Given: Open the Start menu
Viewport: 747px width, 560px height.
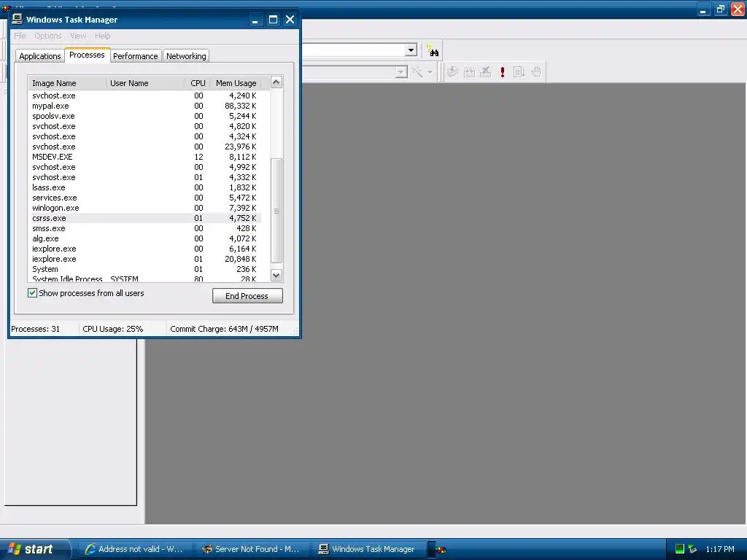Looking at the screenshot, I should [x=34, y=549].
